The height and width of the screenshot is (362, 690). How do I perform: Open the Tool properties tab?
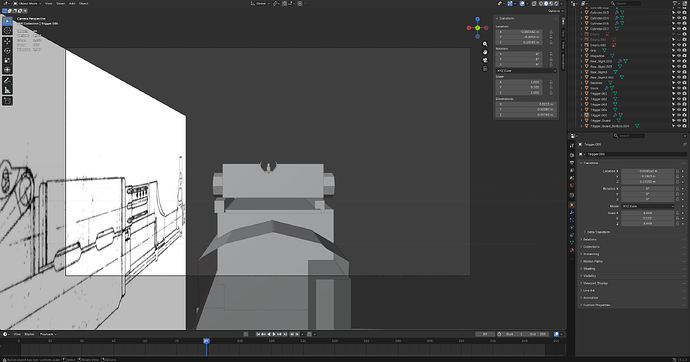[572, 146]
